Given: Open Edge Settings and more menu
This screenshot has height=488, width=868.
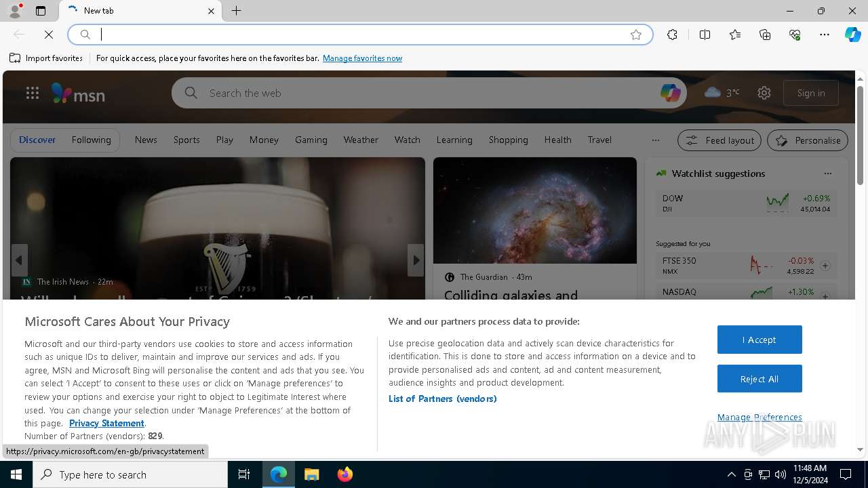Looking at the screenshot, I should click(825, 35).
